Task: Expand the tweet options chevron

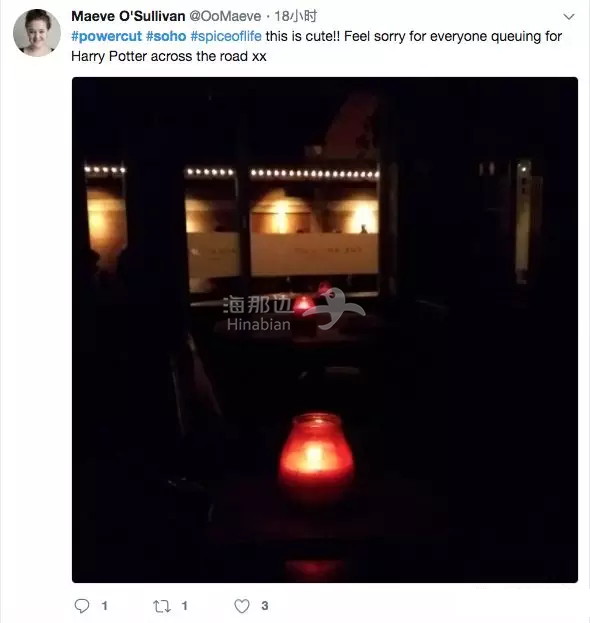Action: tap(569, 17)
